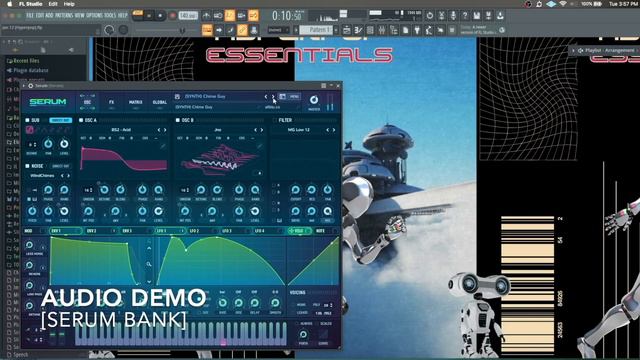Click the undo history toolbar icon
The image size is (640, 360).
tap(430, 16)
